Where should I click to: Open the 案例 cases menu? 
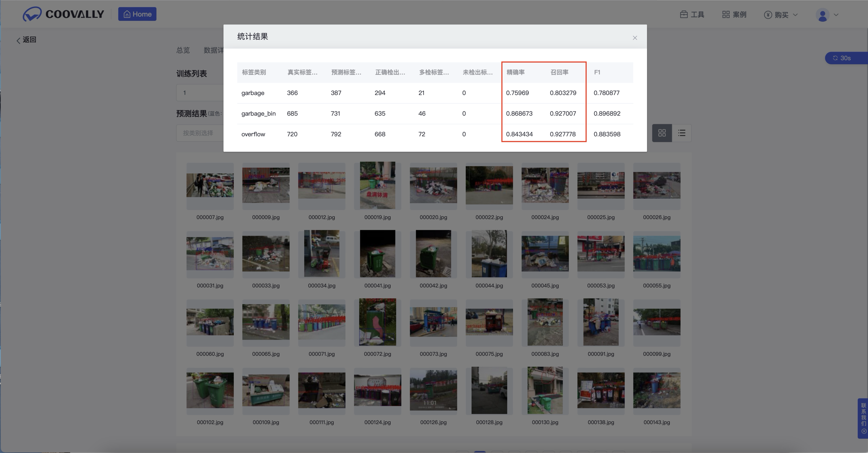click(x=734, y=14)
